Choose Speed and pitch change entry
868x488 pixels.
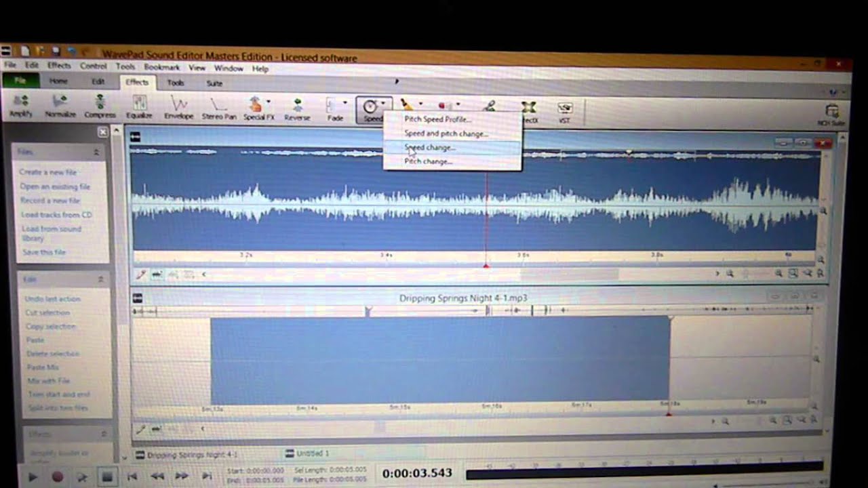click(x=446, y=134)
